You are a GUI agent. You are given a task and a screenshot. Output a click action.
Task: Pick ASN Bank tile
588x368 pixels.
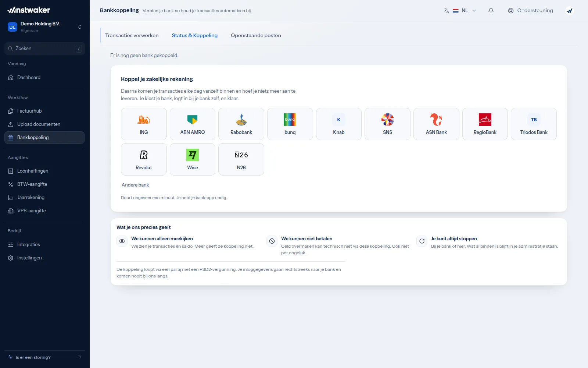pos(436,124)
